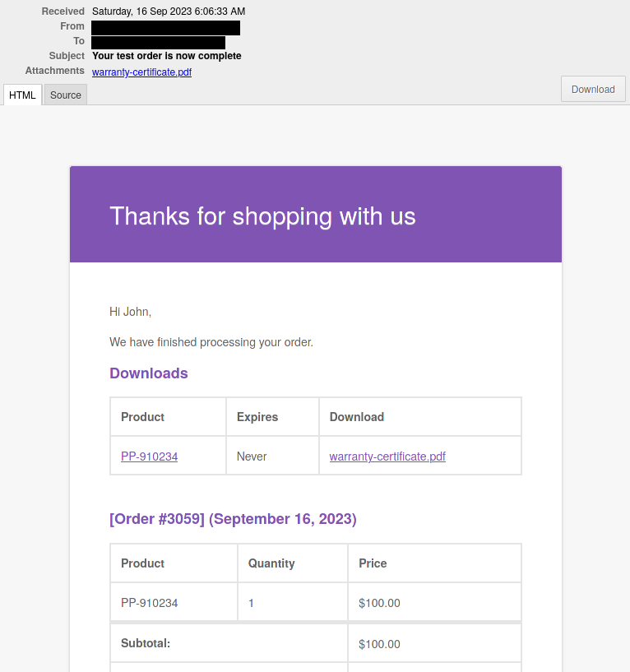Image resolution: width=630 pixels, height=672 pixels.
Task: Switch to the Source tab
Action: pyautogui.click(x=65, y=95)
